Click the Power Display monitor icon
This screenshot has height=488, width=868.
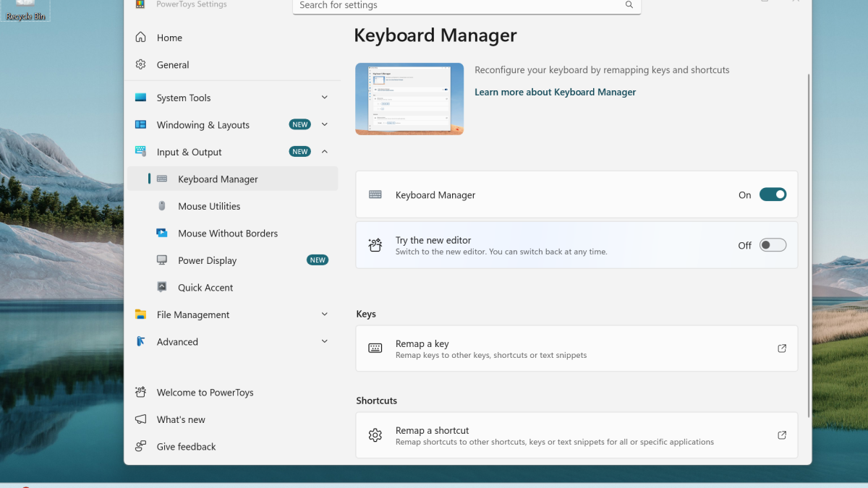click(x=162, y=260)
